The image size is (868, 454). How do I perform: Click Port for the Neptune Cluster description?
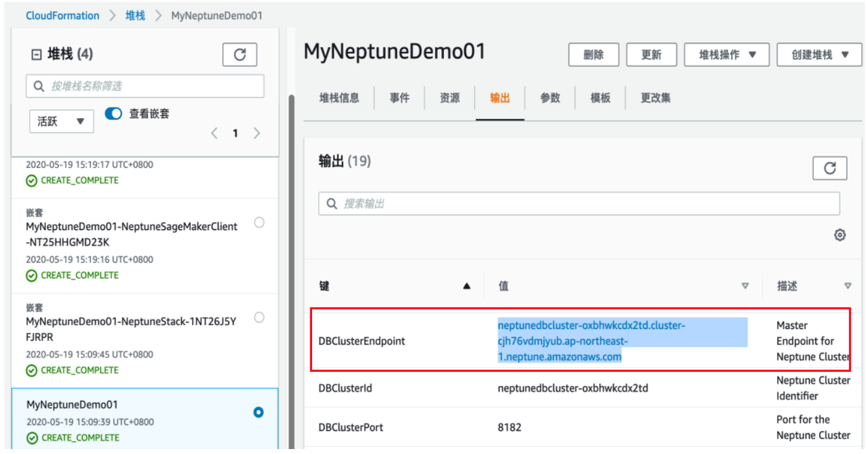[813, 427]
